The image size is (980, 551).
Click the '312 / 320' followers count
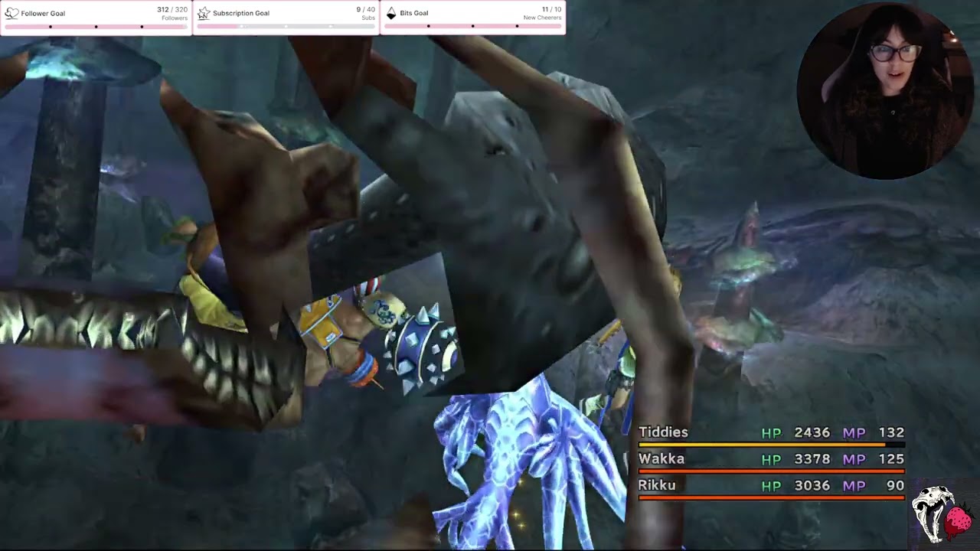[x=172, y=9]
